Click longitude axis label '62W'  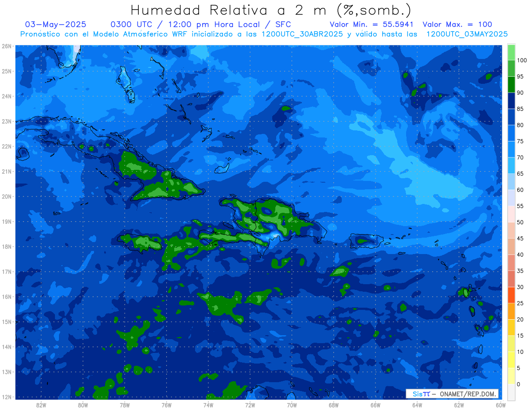(459, 405)
